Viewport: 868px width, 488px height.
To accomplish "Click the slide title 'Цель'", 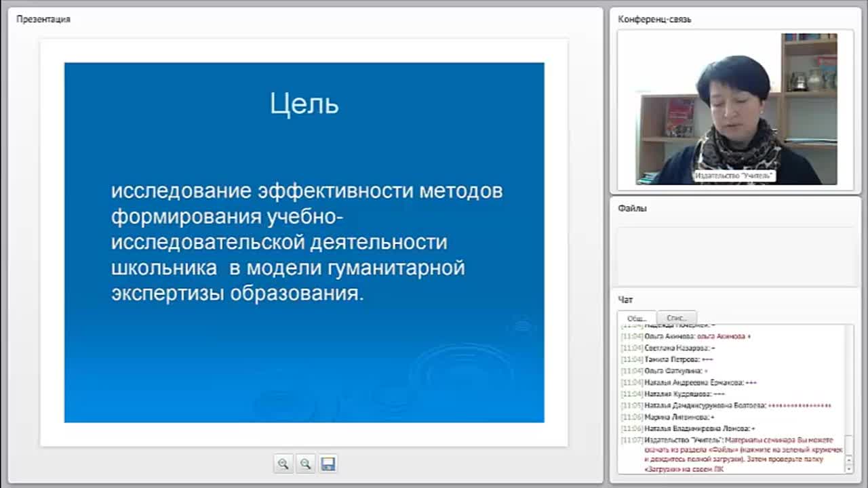I will pyautogui.click(x=304, y=104).
